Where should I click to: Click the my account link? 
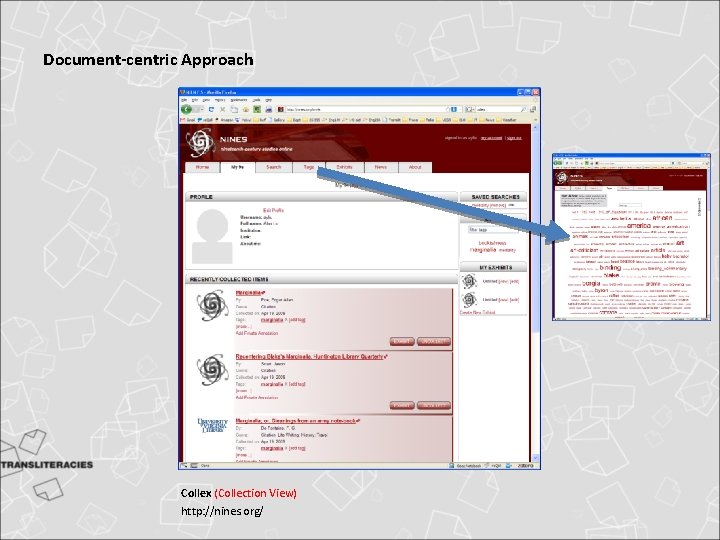[491, 138]
